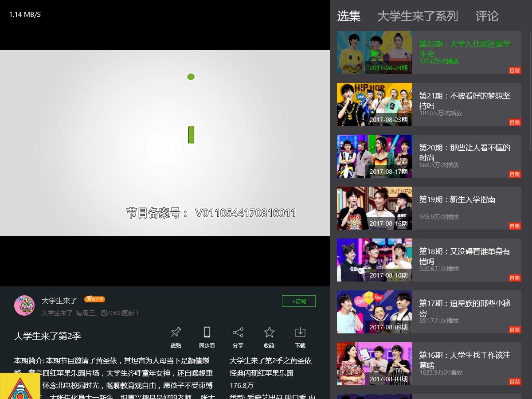This screenshot has width=532, height=399.
Task: Click the 自制 label on episode 20
Action: [515, 174]
